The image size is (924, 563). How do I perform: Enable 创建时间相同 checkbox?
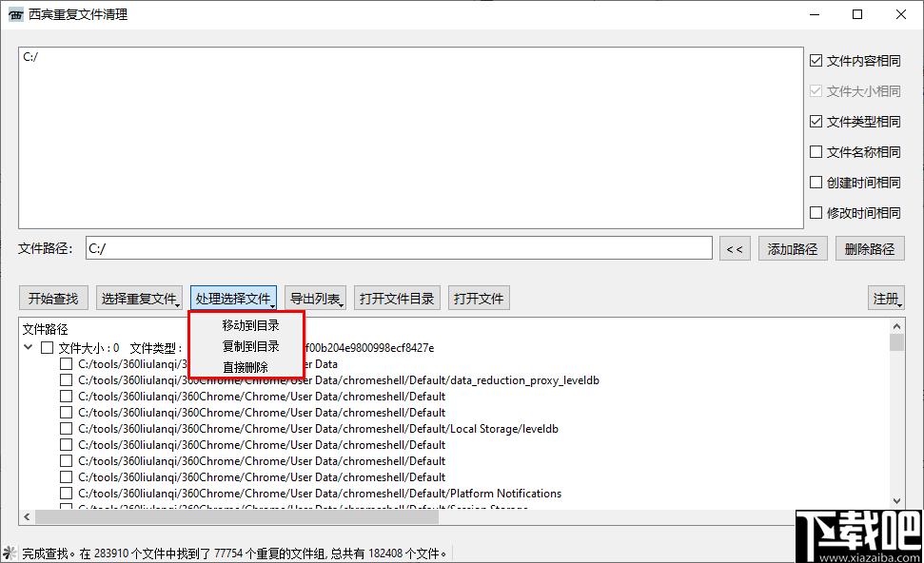(x=816, y=182)
